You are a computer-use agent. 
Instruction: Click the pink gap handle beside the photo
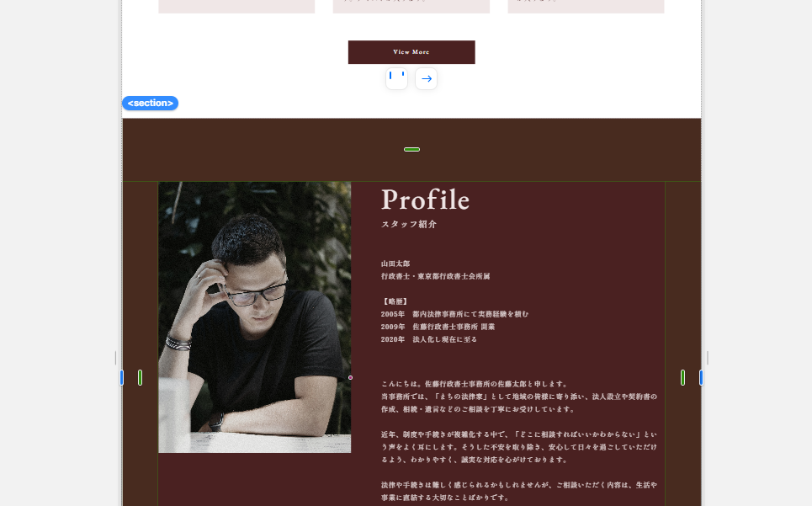point(351,377)
